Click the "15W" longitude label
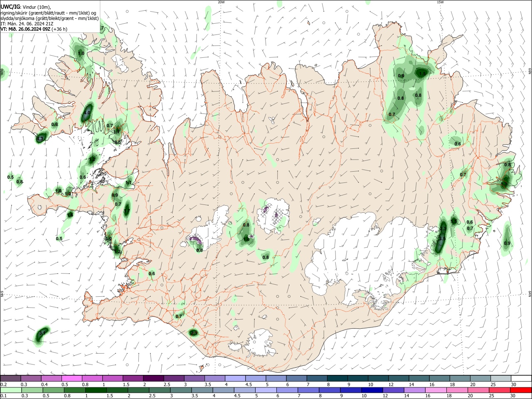 pyautogui.click(x=440, y=2)
